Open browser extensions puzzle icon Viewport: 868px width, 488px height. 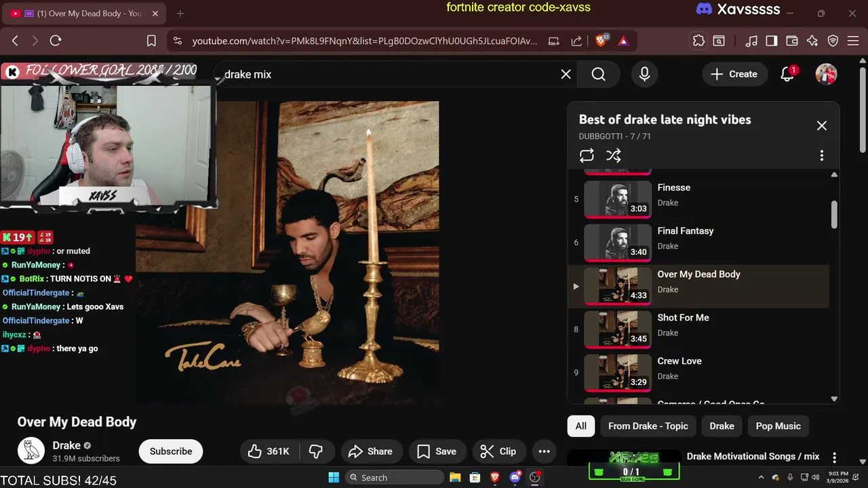point(698,41)
